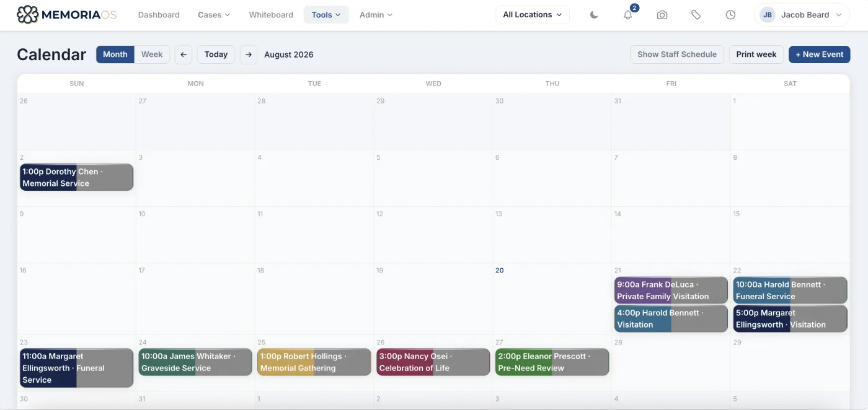Create a New Event
Screen dimensions: 868x410
click(x=819, y=55)
